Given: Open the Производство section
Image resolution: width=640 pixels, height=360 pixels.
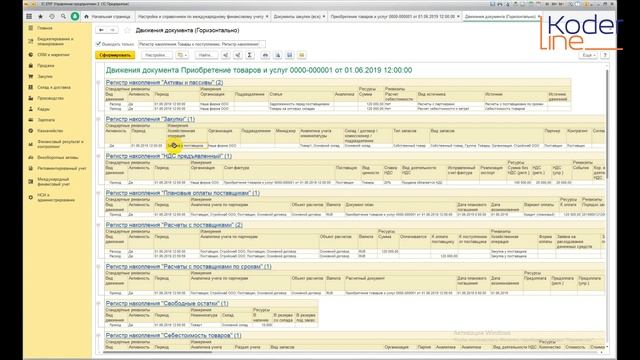Looking at the screenshot, I should pos(51,98).
